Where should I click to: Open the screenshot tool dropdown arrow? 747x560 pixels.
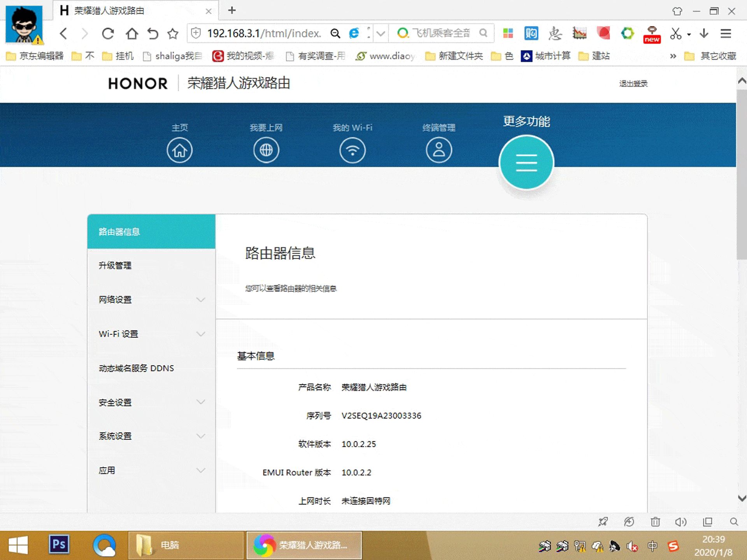(689, 34)
